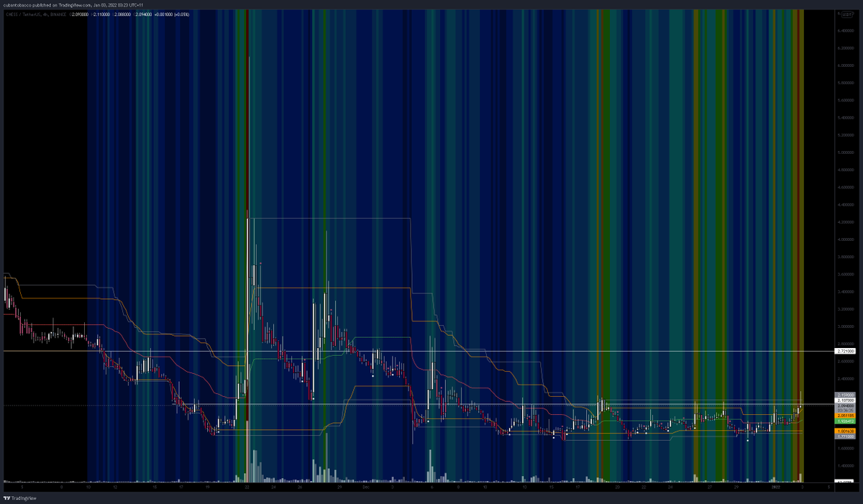Click the 26 date label on time axis

tap(300, 487)
